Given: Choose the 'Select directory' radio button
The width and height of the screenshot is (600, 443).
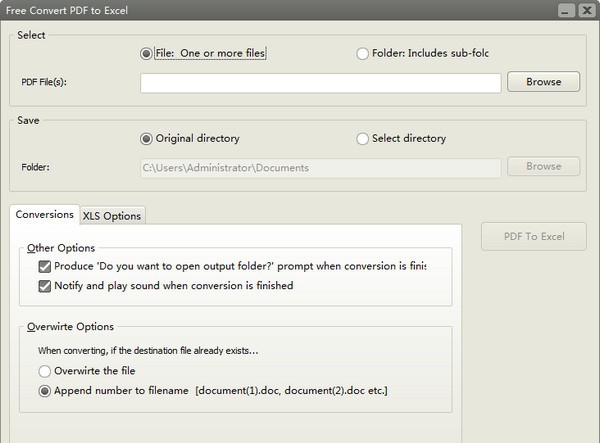Looking at the screenshot, I should (362, 139).
